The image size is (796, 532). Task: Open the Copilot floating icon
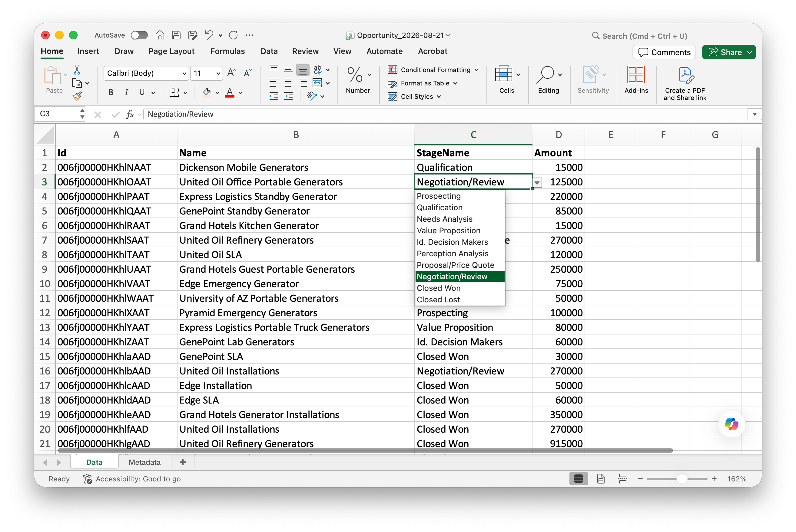coord(731,424)
